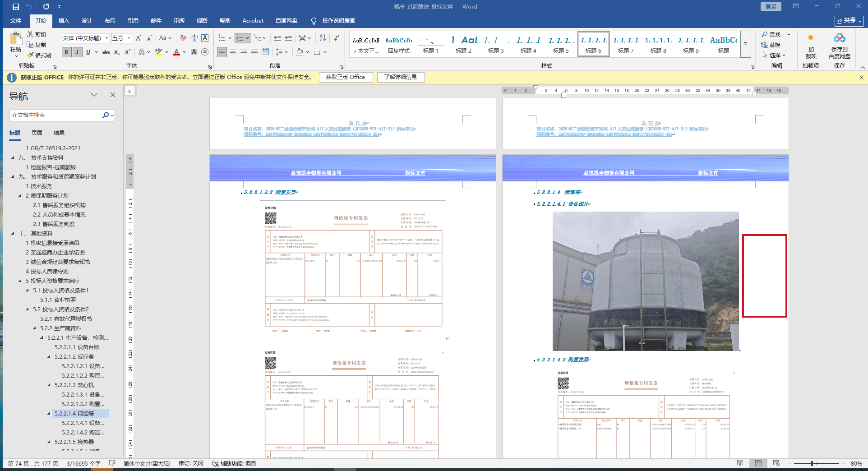The image size is (868, 471).
Task: Open the Sort (A-Z) tool
Action: (323, 38)
